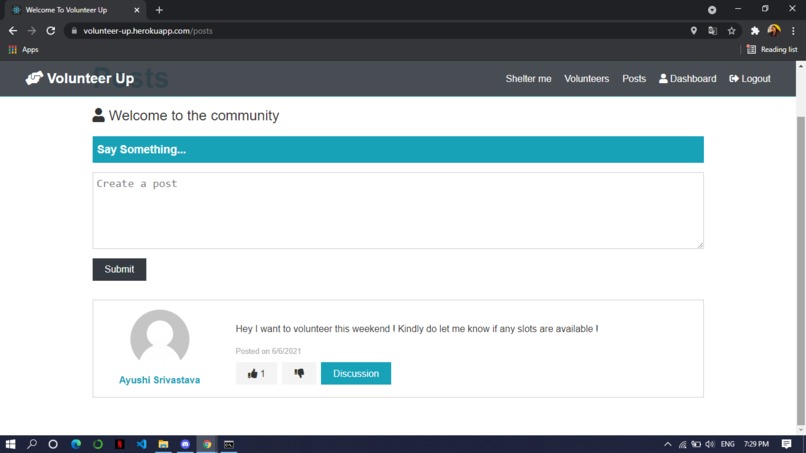Open the browser Extensions puzzle icon
The image size is (806, 453).
pyautogui.click(x=755, y=31)
